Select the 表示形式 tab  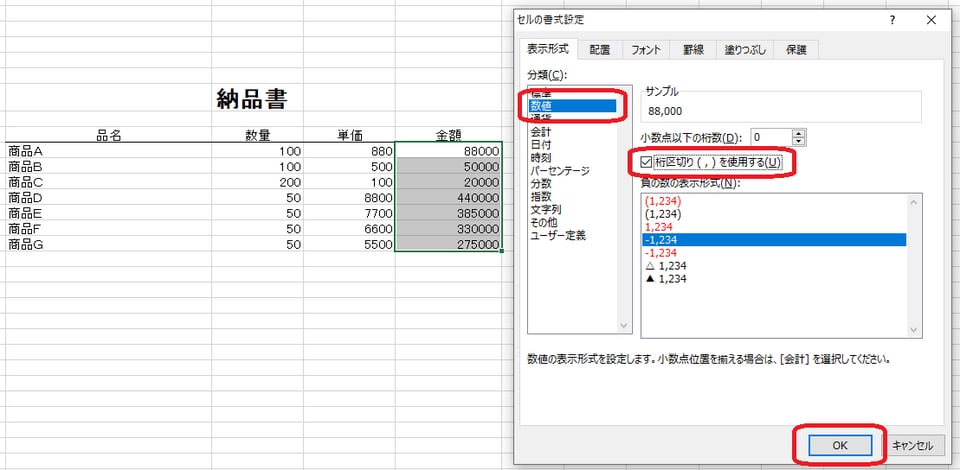[548, 49]
